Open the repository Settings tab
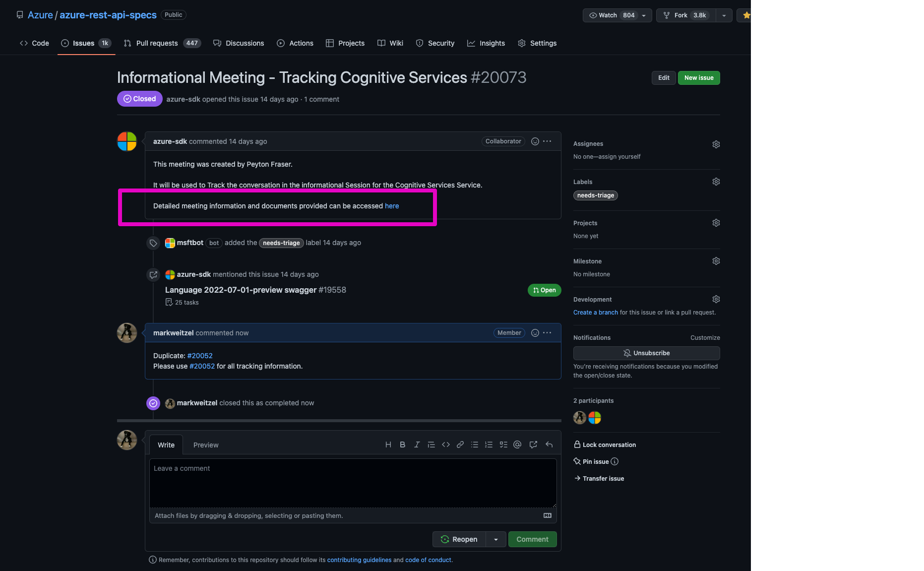 click(x=537, y=43)
